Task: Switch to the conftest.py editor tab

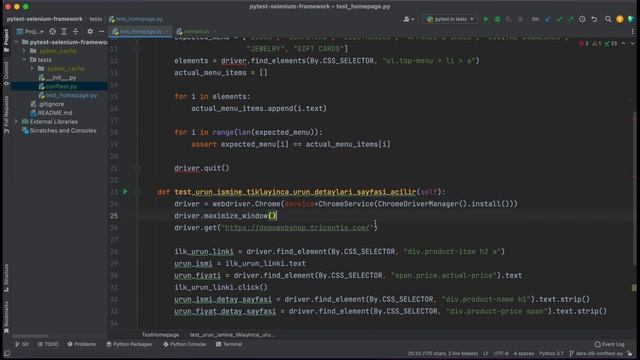Action: (195, 31)
